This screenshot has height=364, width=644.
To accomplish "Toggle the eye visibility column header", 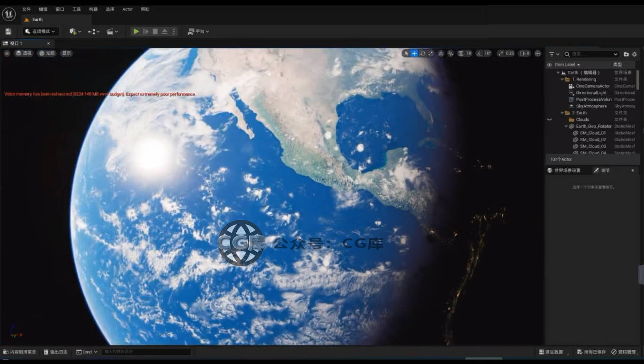I will [x=549, y=65].
